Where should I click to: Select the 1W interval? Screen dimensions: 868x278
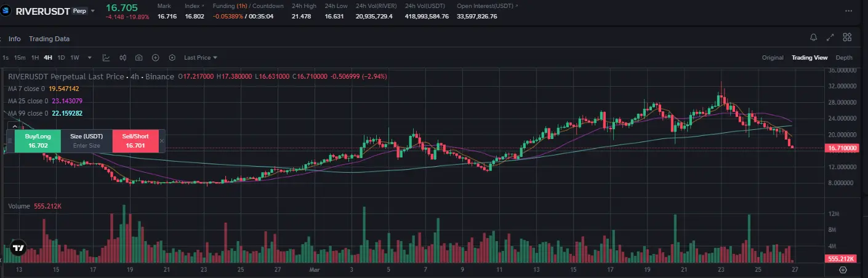pos(74,58)
